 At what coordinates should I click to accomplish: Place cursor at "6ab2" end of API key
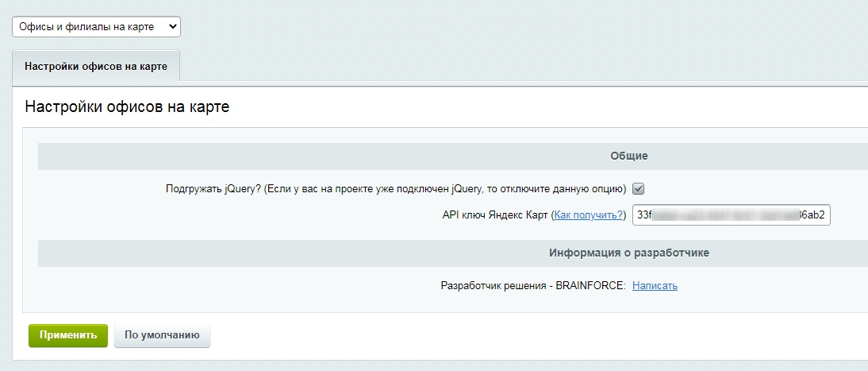(824, 215)
